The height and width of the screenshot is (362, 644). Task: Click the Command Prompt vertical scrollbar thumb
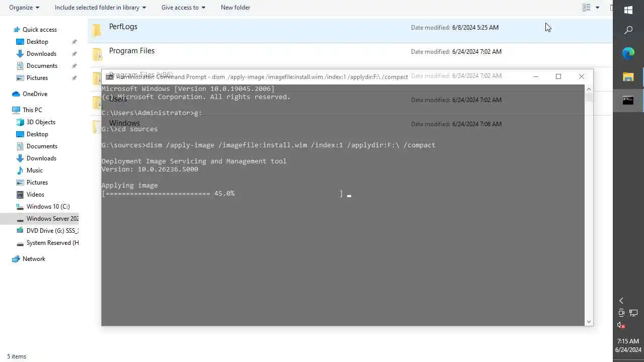click(x=589, y=98)
